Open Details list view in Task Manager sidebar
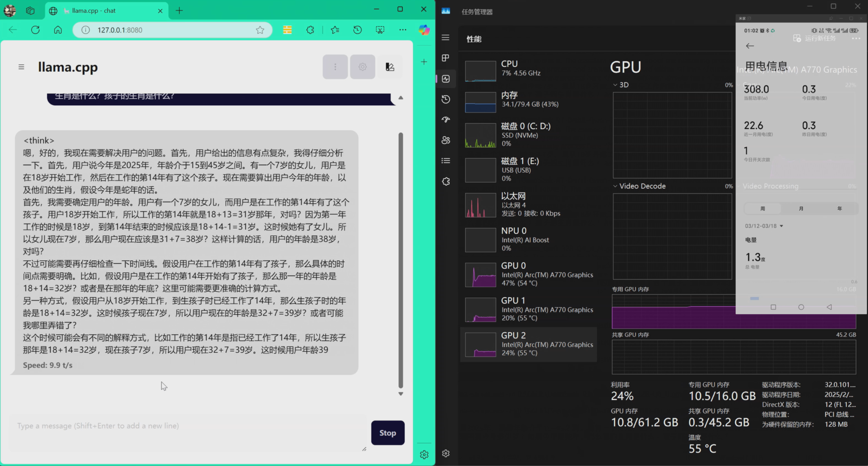The image size is (868, 466). pyautogui.click(x=445, y=160)
